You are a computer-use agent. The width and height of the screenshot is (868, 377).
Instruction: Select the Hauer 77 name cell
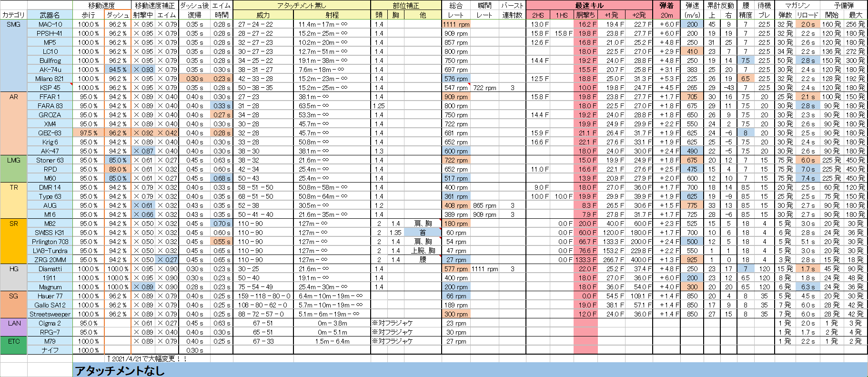(50, 296)
